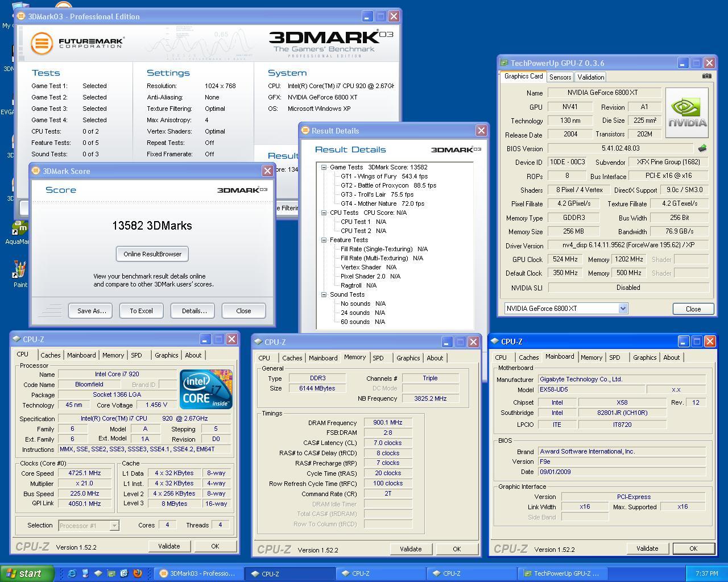Click the Result Details title bar icon
The height and width of the screenshot is (582, 728).
point(305,131)
